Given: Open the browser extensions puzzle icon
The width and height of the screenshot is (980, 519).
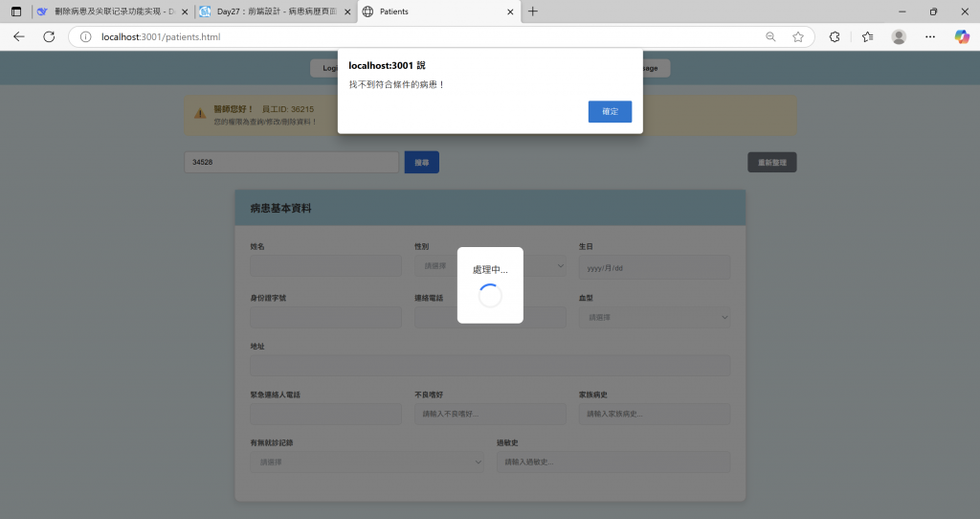Looking at the screenshot, I should click(x=835, y=37).
